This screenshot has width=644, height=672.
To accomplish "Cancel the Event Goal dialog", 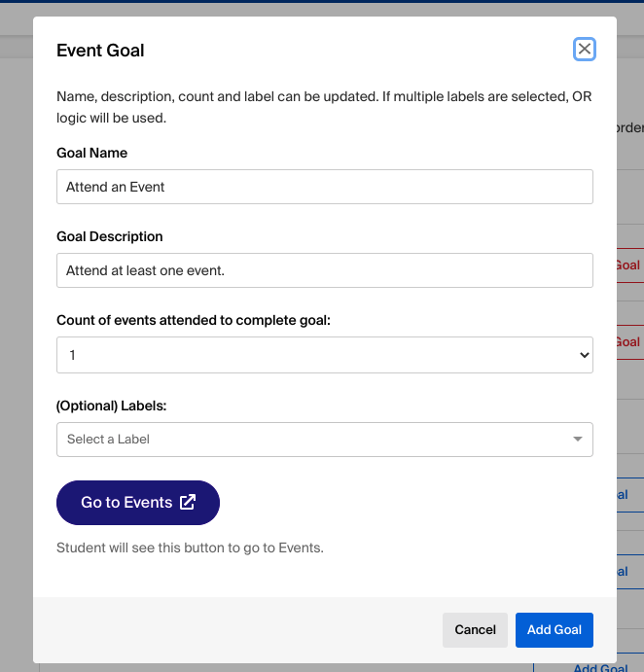I will tap(475, 629).
